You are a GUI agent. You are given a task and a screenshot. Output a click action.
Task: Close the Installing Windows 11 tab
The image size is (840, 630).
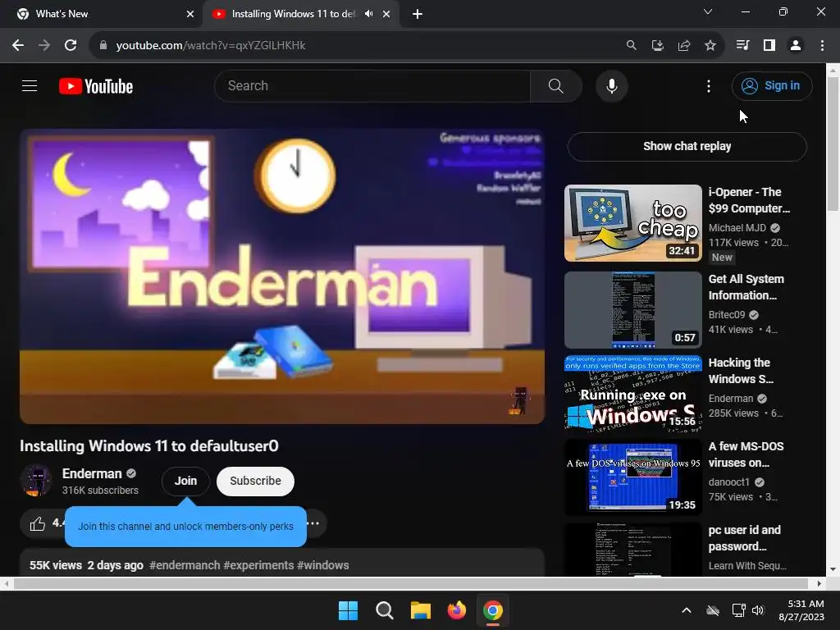pos(386,14)
